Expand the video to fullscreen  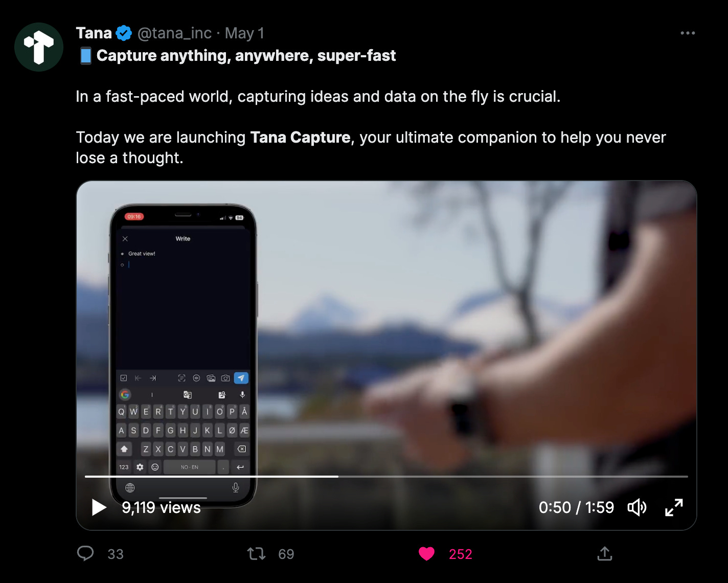point(674,507)
